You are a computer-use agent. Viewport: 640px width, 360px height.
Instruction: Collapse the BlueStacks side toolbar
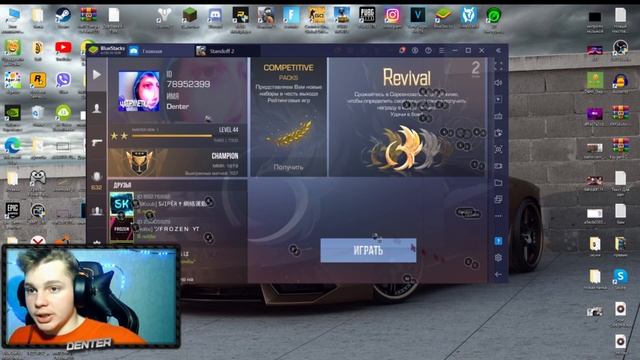click(x=498, y=50)
